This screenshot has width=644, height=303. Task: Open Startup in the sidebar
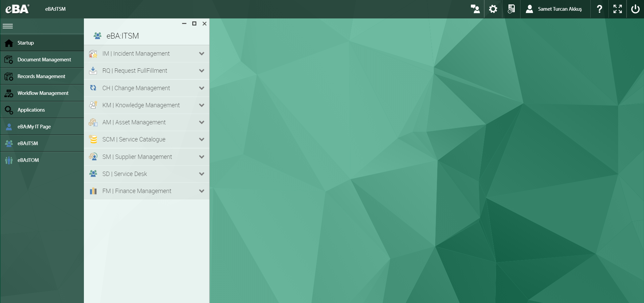point(42,43)
